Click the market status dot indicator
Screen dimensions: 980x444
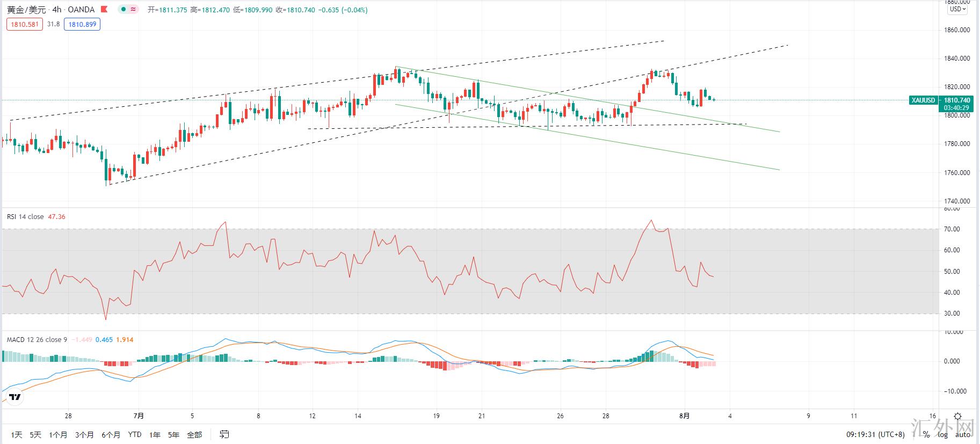pyautogui.click(x=123, y=10)
